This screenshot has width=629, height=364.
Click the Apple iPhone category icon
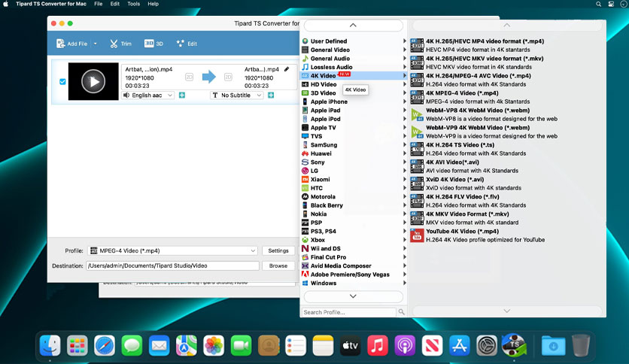(x=305, y=102)
